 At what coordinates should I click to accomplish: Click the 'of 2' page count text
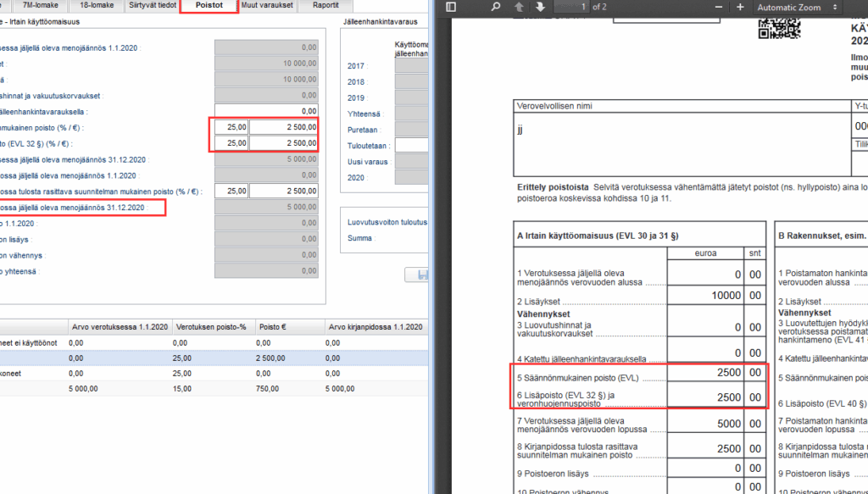pos(599,7)
